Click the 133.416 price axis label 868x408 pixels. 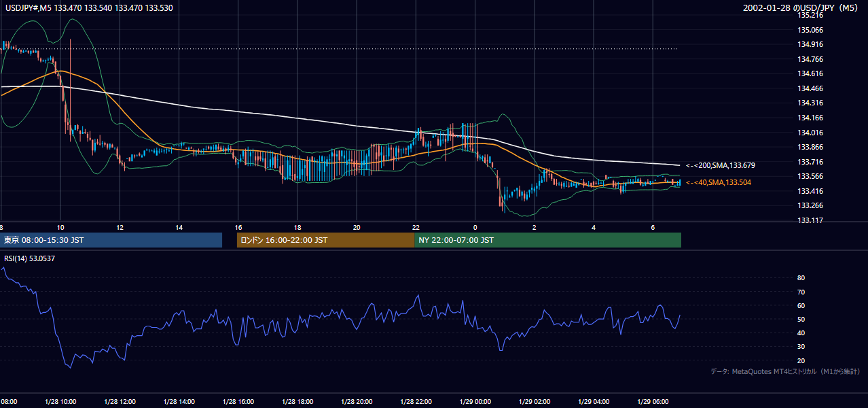(x=810, y=191)
